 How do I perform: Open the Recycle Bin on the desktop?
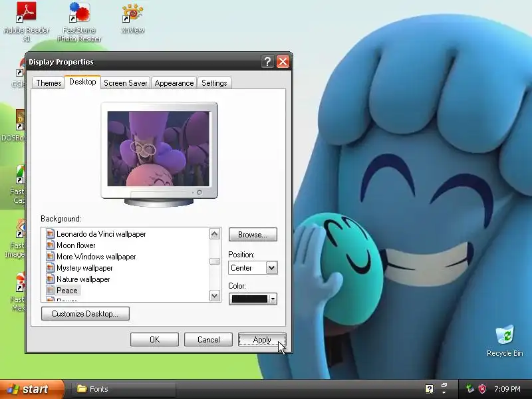pyautogui.click(x=505, y=340)
